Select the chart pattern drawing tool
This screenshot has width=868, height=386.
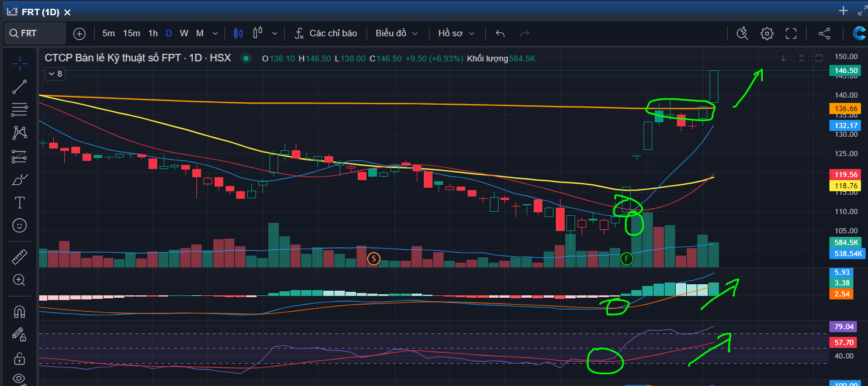[20, 133]
